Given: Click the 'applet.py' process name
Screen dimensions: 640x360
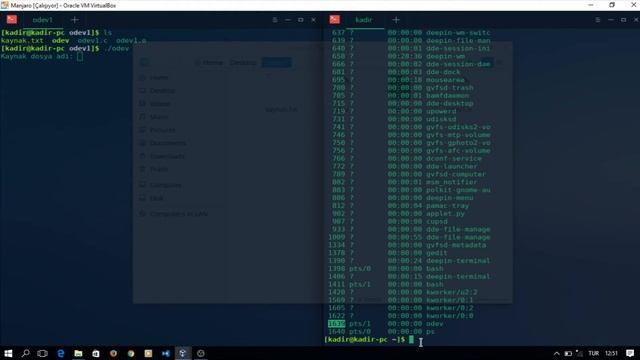Looking at the screenshot, I should tap(445, 213).
